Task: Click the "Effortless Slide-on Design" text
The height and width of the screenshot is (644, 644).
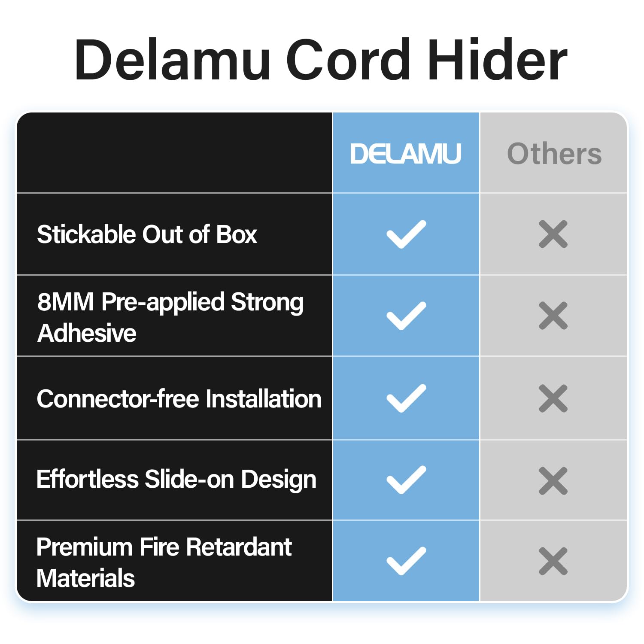Action: (176, 480)
